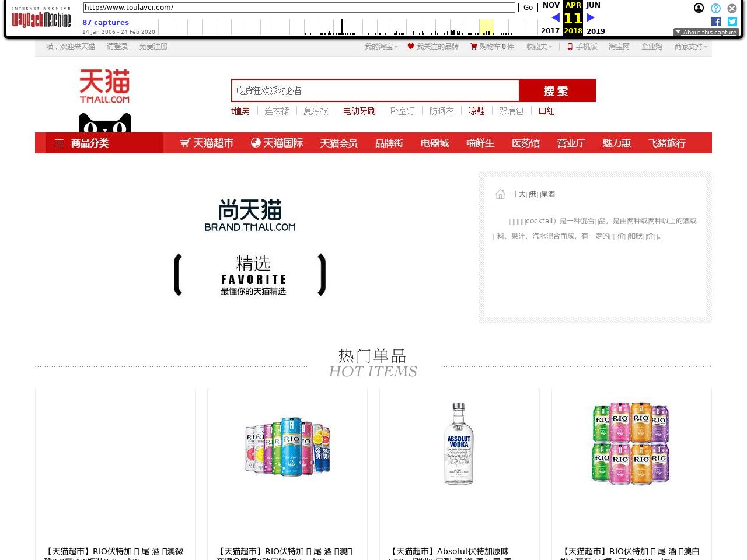The width and height of the screenshot is (747, 560).
Task: Open 商品分类 category menu
Action: coord(89,143)
